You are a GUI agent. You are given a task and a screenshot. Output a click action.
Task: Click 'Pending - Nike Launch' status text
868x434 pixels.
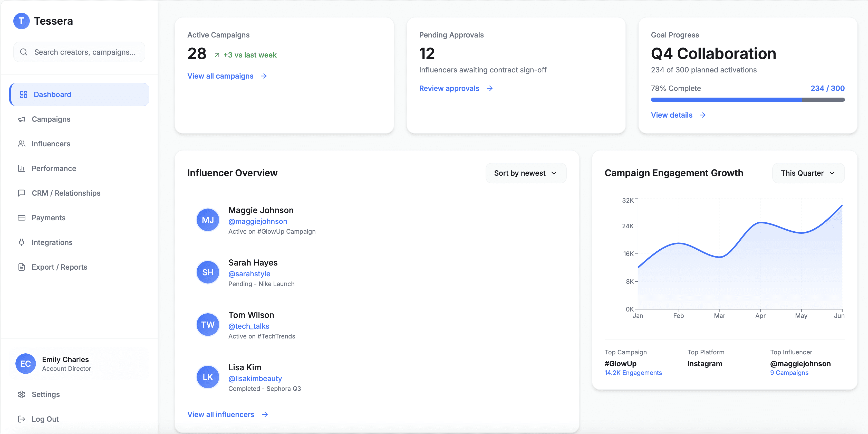click(262, 284)
